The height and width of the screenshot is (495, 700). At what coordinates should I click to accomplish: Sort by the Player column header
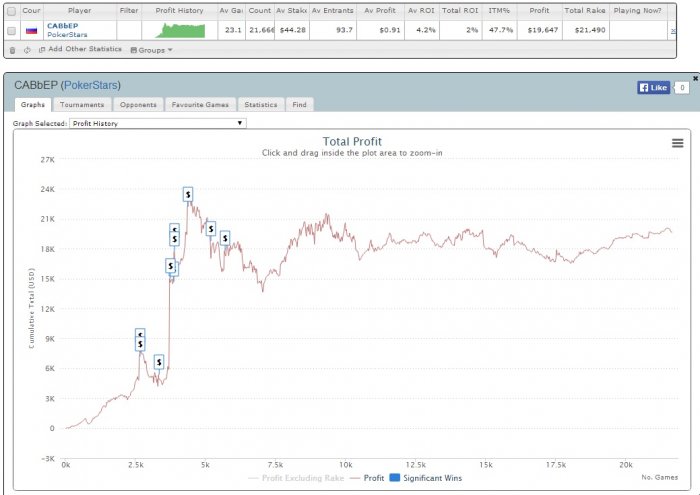[79, 10]
